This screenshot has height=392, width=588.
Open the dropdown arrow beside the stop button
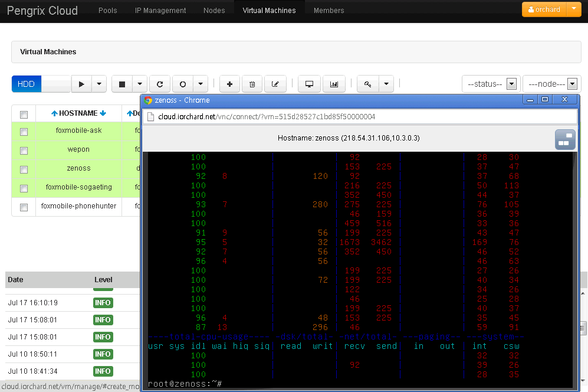point(140,84)
